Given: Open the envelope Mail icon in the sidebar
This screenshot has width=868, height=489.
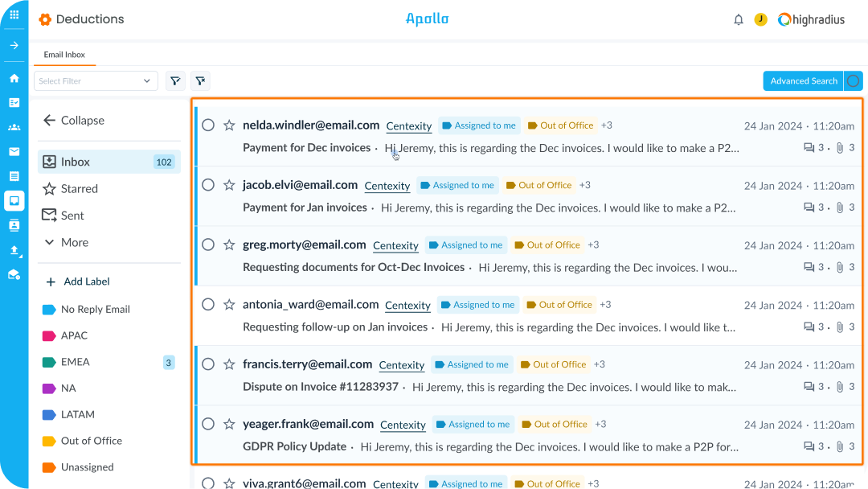Looking at the screenshot, I should click(13, 152).
